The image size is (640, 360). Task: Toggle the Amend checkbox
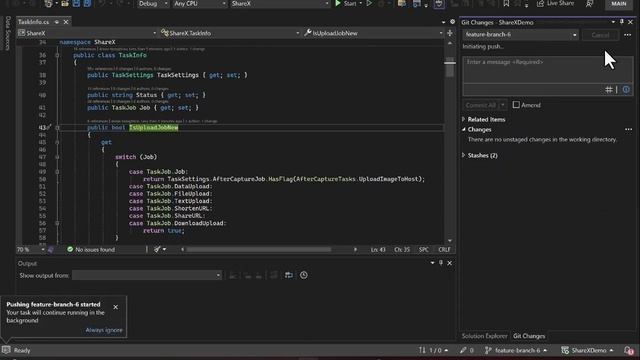tap(516, 105)
